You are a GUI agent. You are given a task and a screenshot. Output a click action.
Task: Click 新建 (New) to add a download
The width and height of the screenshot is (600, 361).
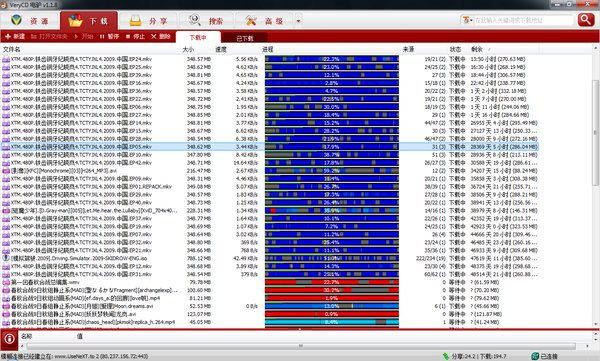pyautogui.click(x=15, y=36)
